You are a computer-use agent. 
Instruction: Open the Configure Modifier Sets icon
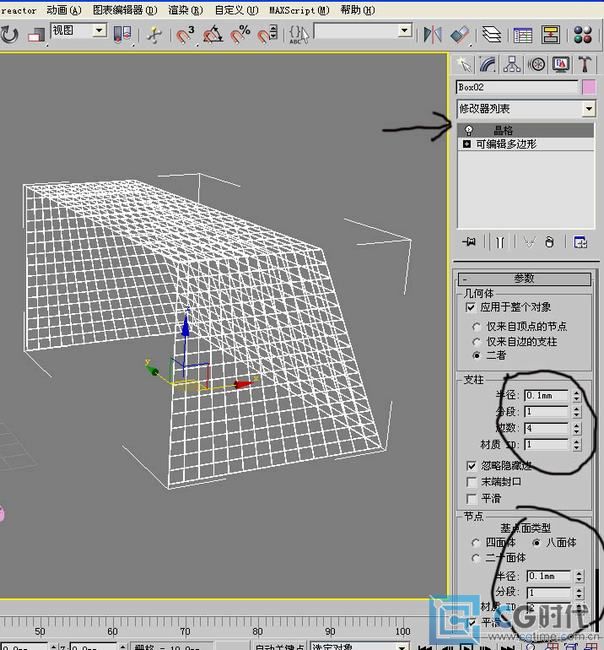(x=580, y=242)
